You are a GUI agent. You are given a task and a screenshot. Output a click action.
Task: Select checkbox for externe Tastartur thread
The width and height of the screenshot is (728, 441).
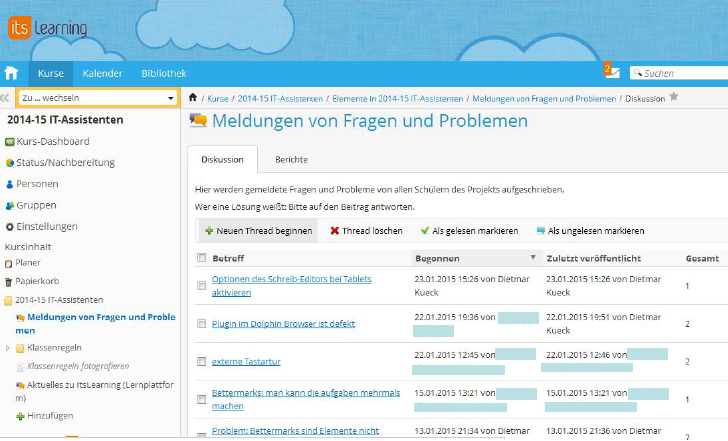202,361
